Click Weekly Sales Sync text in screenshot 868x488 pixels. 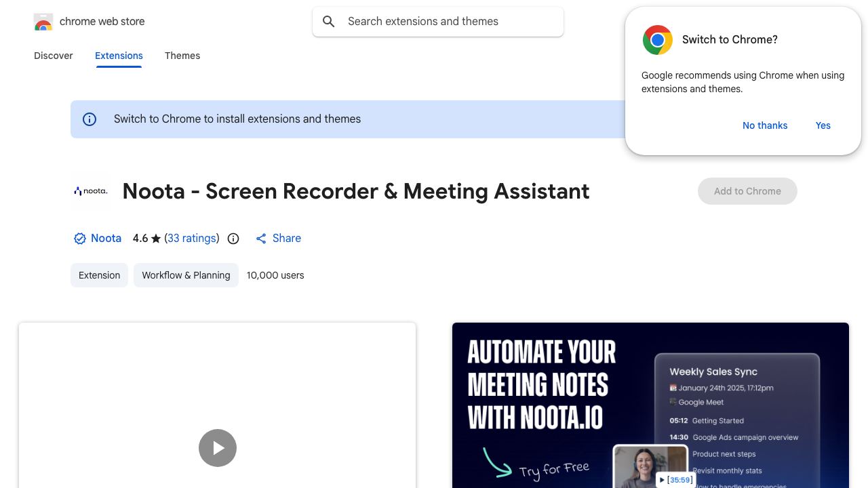click(713, 371)
